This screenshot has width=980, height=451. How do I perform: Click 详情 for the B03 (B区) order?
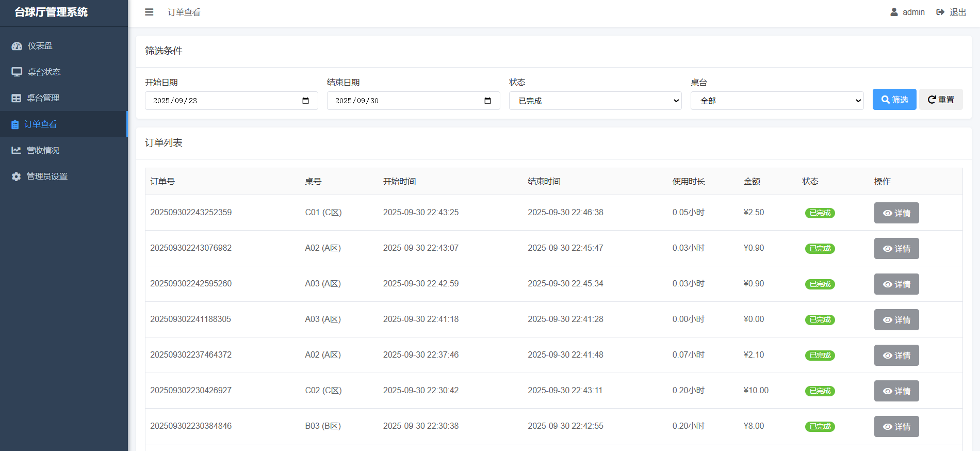coord(896,427)
